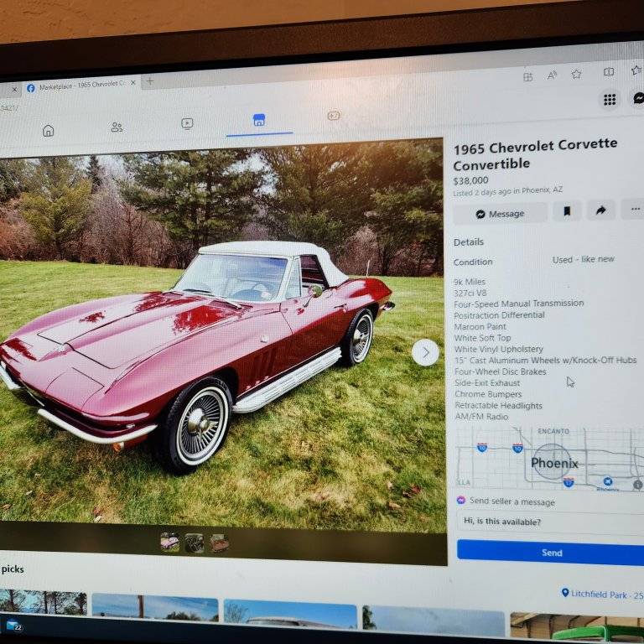This screenshot has height=644, width=644.
Task: Favorite this page with the browser star icon
Action: coord(576,75)
